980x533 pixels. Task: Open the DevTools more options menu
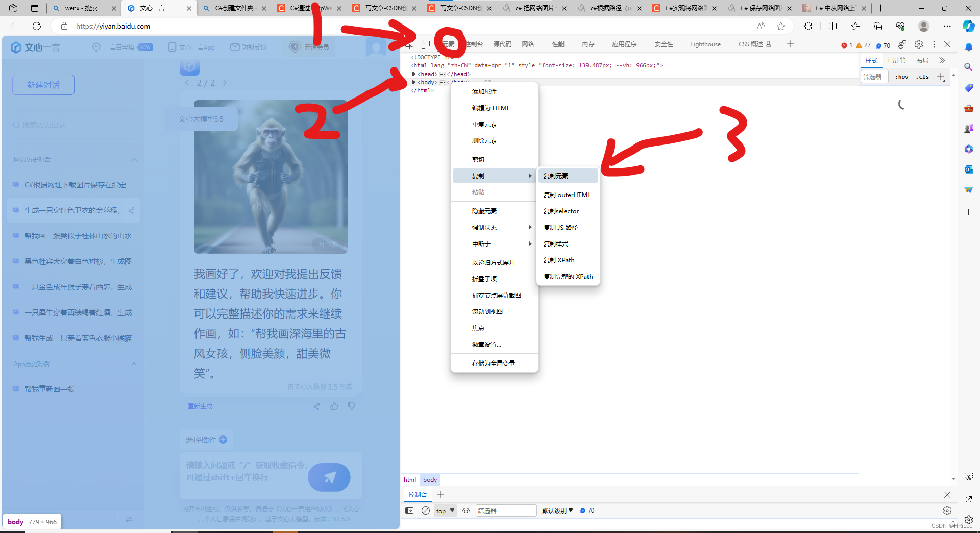[934, 44]
